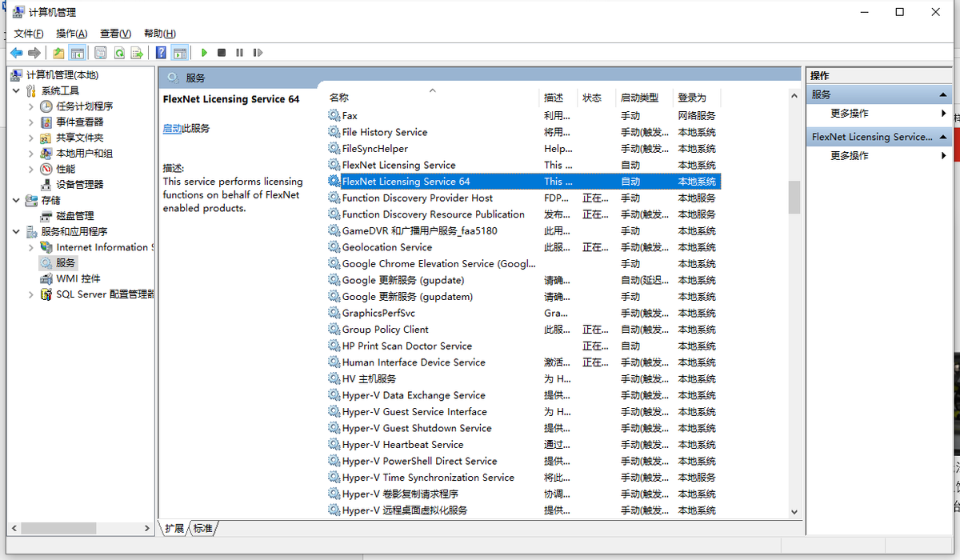
Task: Expand the SQL Server 配置管理器 node
Action: (x=31, y=294)
